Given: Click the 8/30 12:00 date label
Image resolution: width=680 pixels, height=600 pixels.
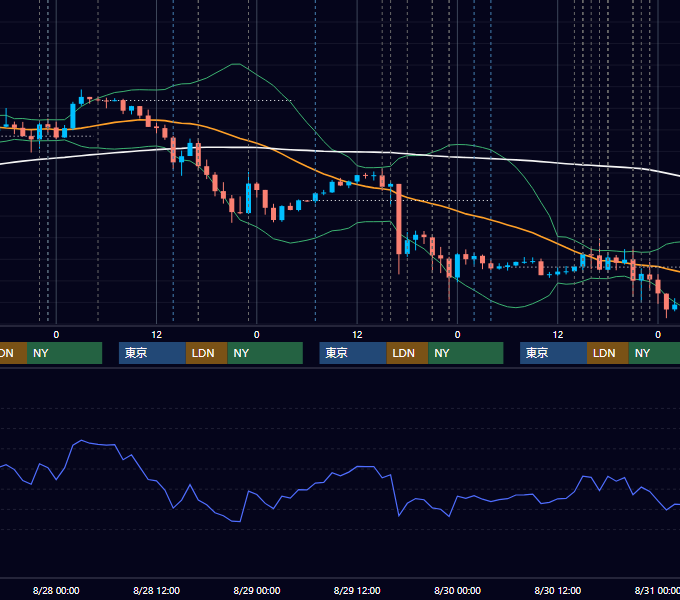Looking at the screenshot, I should tap(558, 590).
